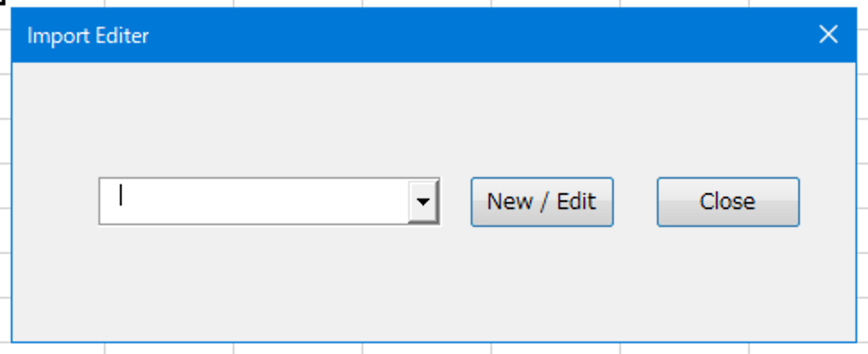The width and height of the screenshot is (868, 354).
Task: Select the Import Editer title bar
Action: click(x=434, y=36)
